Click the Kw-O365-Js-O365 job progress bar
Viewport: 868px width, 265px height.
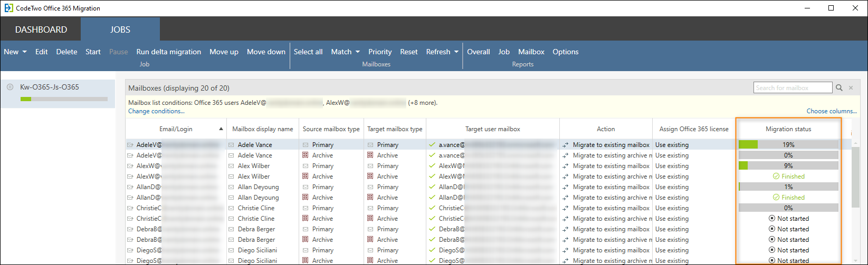coord(64,99)
